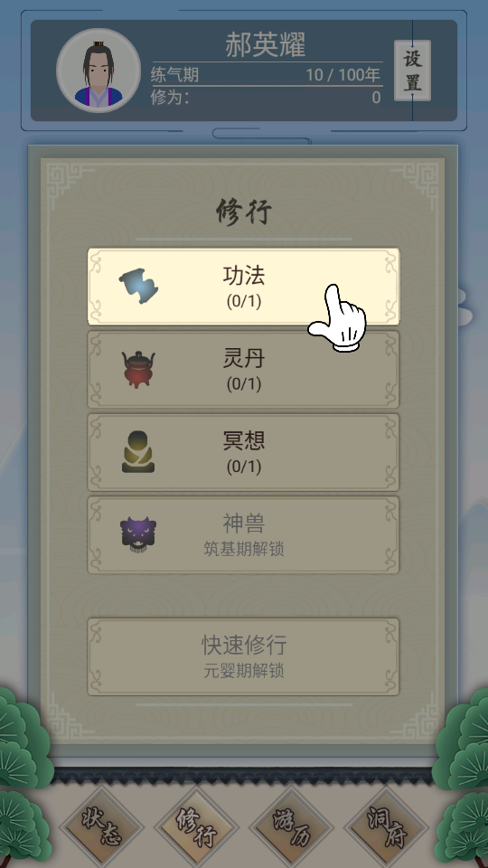
Task: Click the 10 / 100年 lifespan text
Action: 343,75
